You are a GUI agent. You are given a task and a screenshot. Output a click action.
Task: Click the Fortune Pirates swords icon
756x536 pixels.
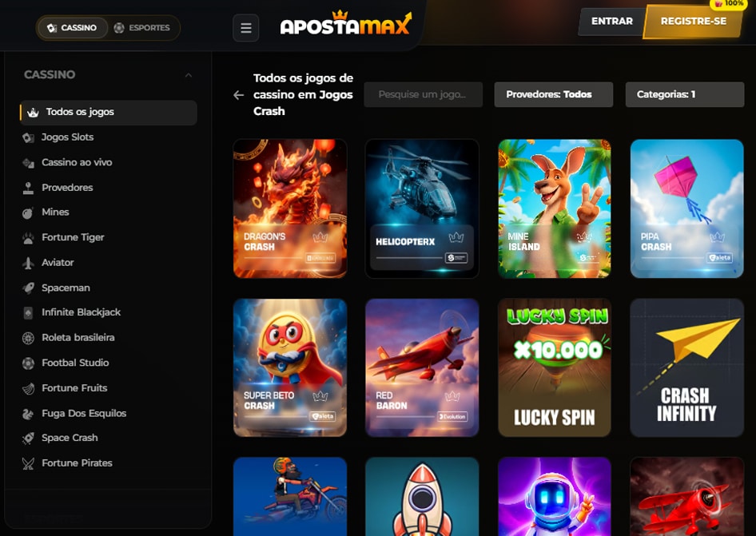pos(29,463)
